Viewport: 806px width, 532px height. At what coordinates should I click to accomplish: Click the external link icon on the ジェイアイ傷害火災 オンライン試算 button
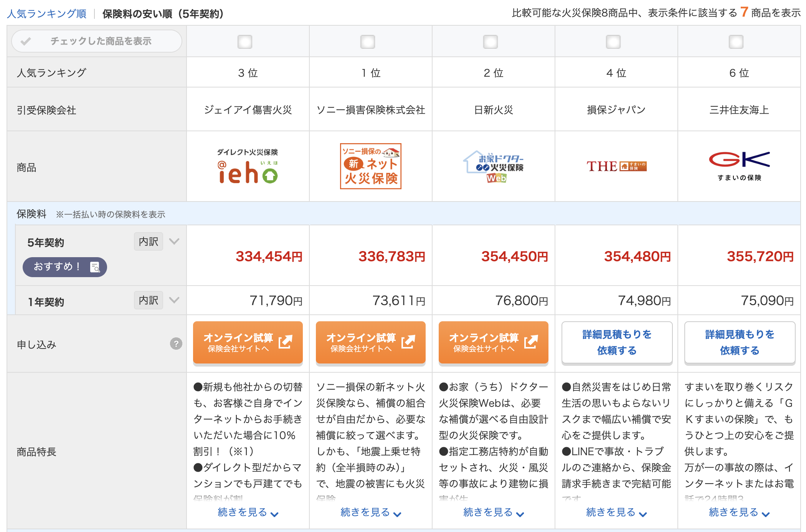285,342
